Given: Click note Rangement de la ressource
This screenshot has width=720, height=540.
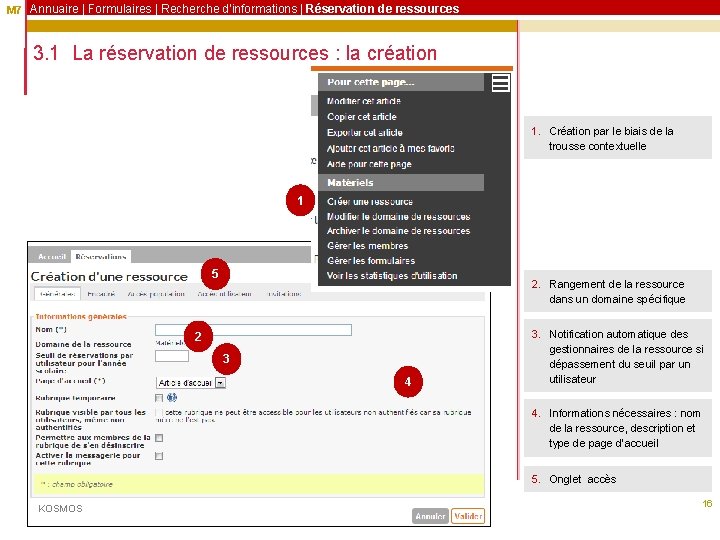Looking at the screenshot, I should (618, 292).
